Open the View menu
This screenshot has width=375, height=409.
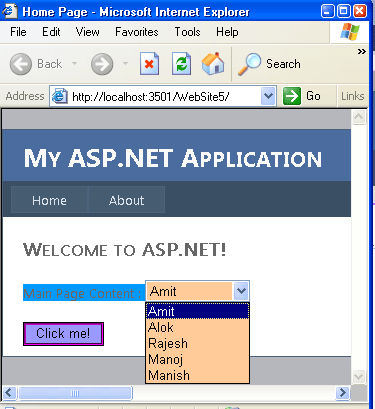point(87,32)
